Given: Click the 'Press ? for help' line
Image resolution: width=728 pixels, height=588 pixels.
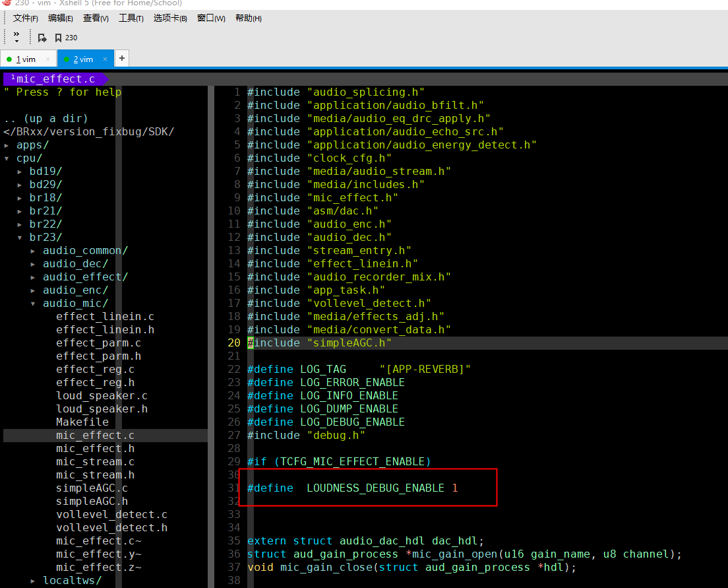Looking at the screenshot, I should coord(62,92).
